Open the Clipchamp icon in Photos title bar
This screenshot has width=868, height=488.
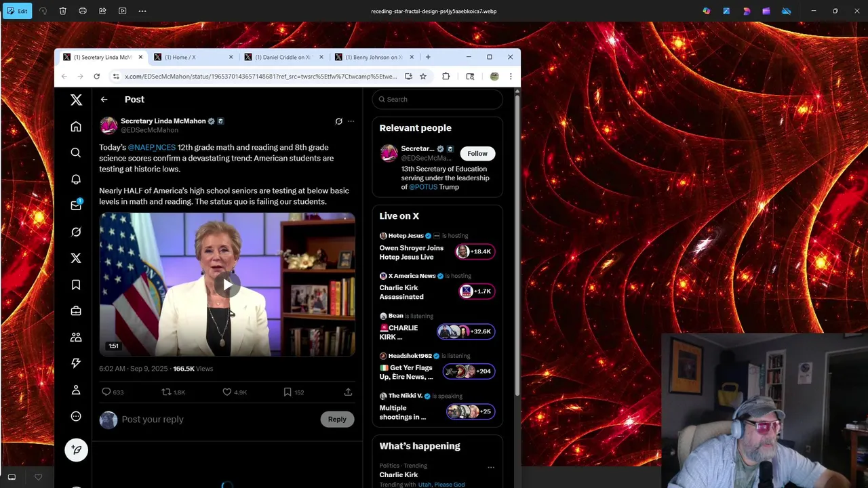[766, 11]
